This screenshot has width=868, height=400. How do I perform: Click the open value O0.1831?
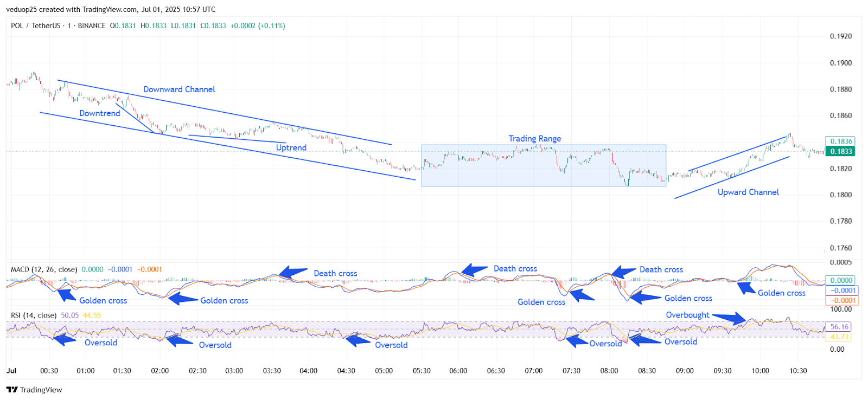coord(123,25)
